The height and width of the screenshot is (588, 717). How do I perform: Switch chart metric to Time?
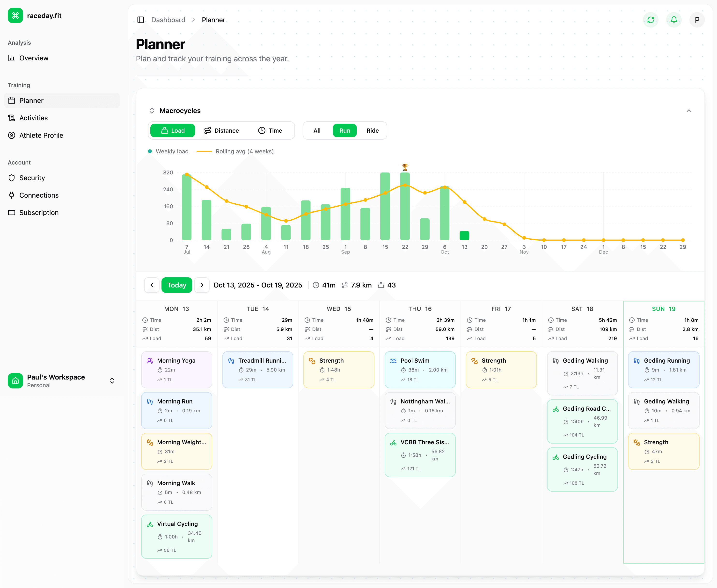point(270,131)
